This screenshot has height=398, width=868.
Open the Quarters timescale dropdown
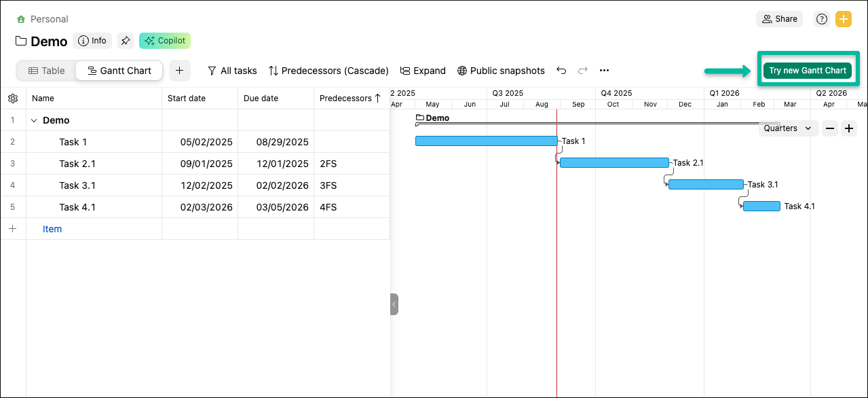coord(788,128)
